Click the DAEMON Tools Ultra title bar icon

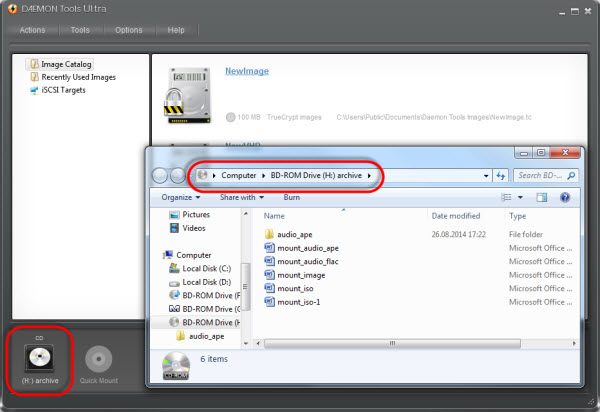[x=12, y=9]
